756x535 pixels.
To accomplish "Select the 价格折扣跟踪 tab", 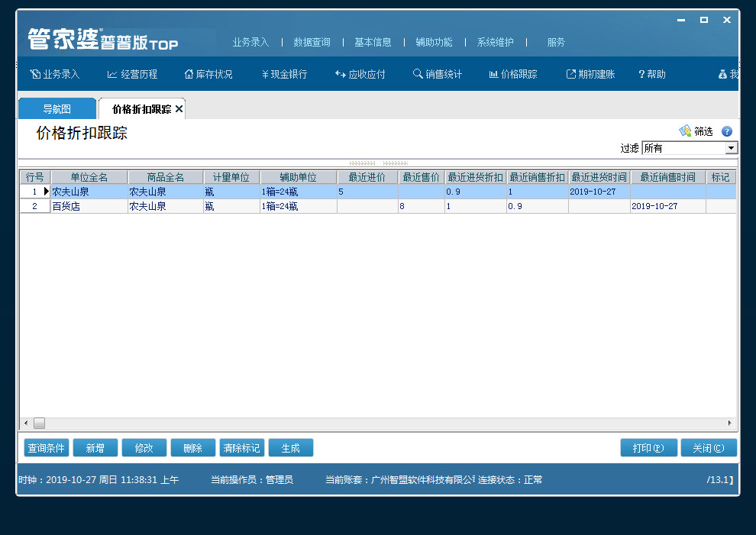I will click(x=141, y=109).
